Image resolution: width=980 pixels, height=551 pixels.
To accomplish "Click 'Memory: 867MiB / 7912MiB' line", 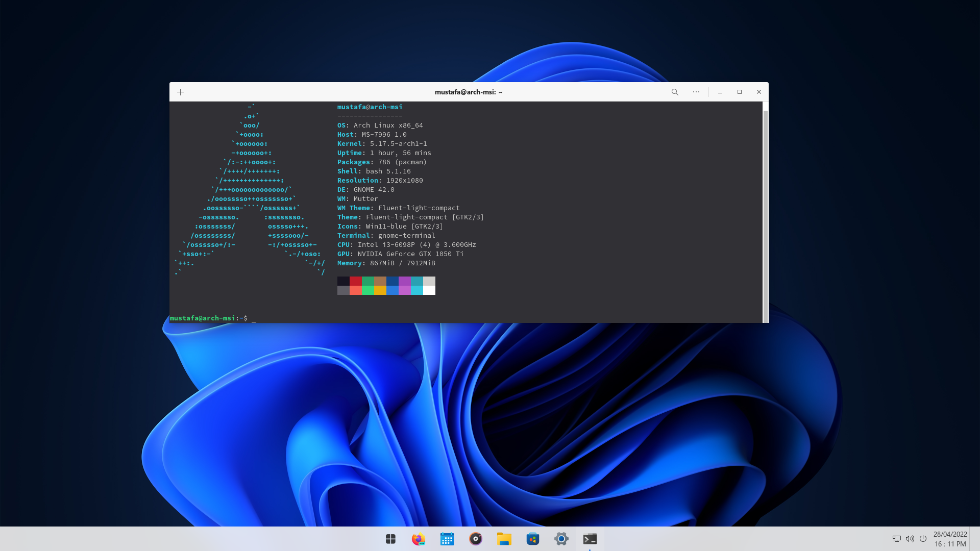I will tap(386, 263).
